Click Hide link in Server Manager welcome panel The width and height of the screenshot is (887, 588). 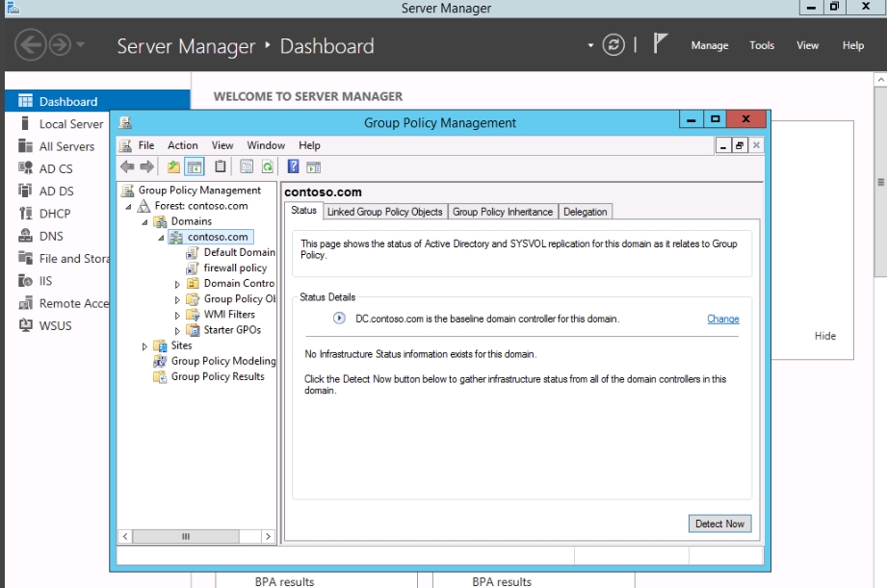(x=824, y=336)
